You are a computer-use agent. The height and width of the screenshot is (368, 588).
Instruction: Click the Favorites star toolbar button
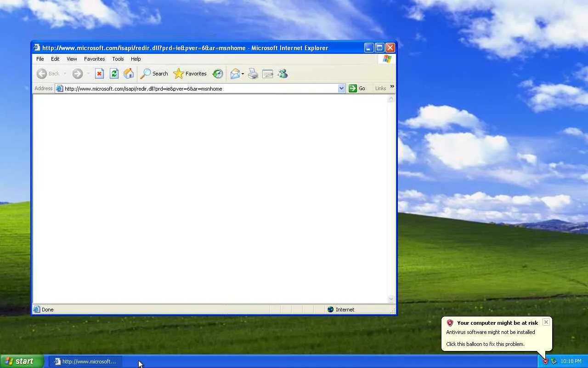click(x=190, y=74)
